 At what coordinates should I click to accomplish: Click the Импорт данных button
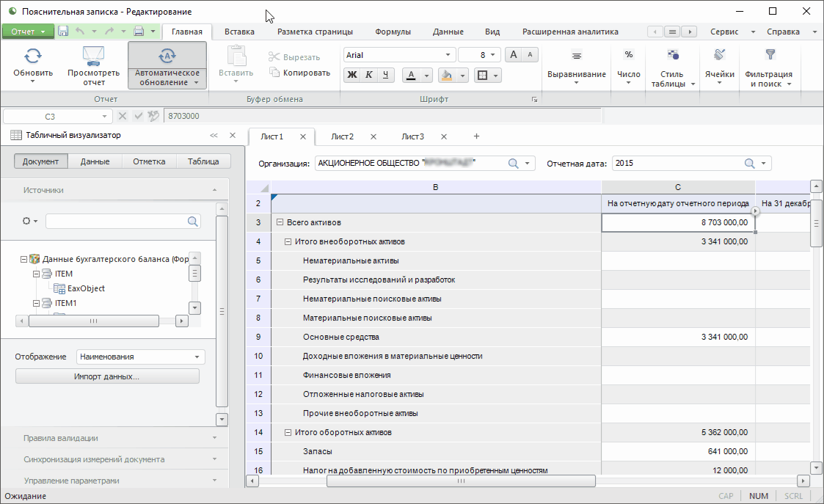(x=107, y=376)
